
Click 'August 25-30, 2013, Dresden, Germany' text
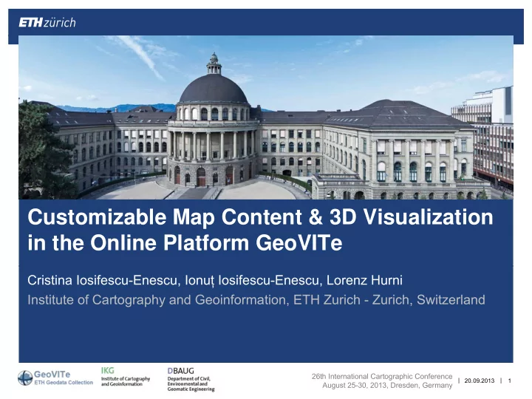point(387,386)
